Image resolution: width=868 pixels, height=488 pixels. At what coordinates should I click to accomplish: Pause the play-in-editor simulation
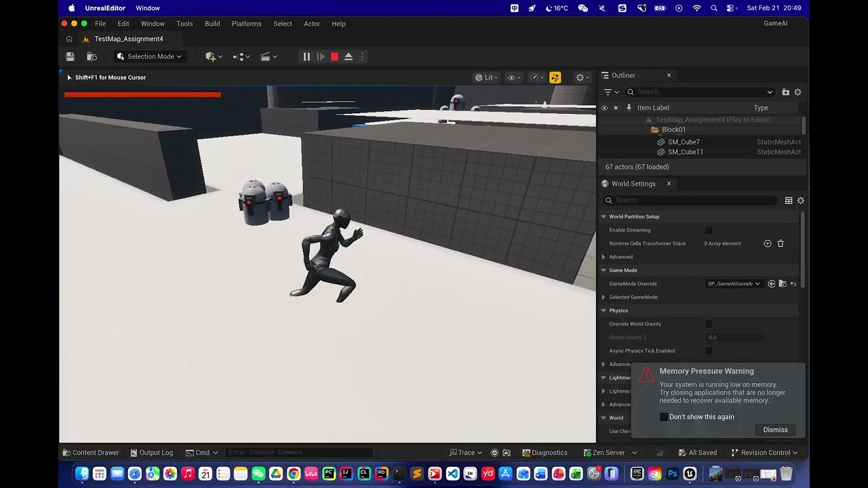point(307,57)
